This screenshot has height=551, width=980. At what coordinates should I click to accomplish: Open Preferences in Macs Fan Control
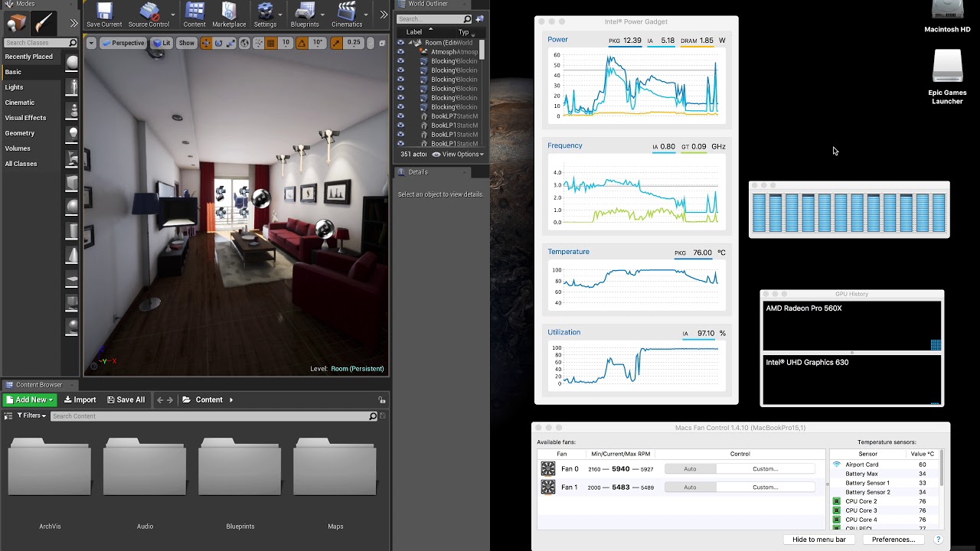click(x=893, y=540)
